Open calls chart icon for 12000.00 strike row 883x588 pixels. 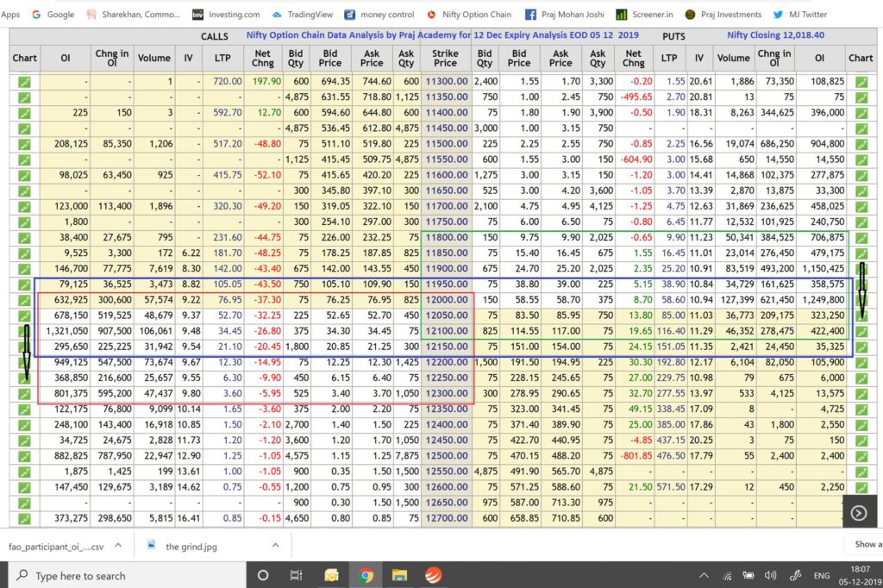click(x=24, y=299)
